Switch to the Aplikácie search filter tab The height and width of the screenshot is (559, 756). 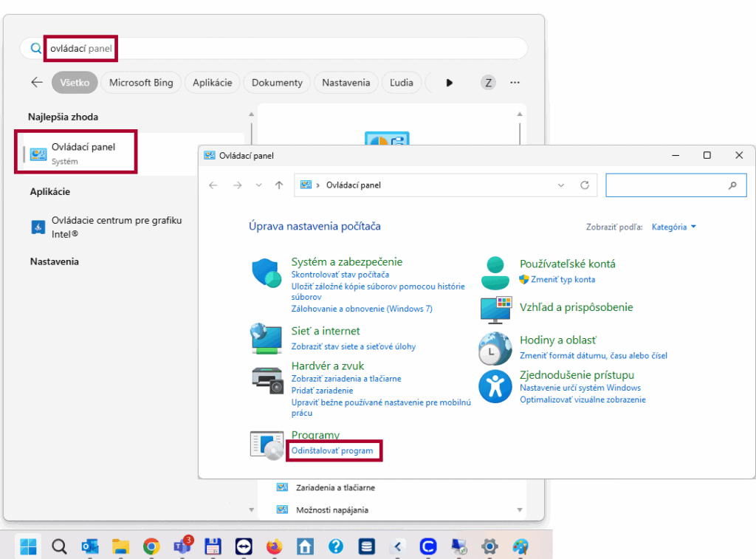coord(212,83)
